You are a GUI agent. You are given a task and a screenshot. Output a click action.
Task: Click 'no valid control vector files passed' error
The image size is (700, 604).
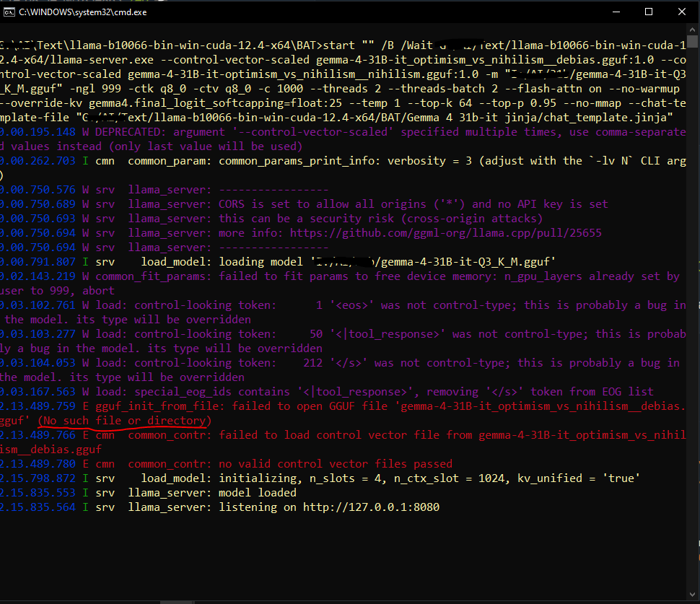click(x=336, y=464)
